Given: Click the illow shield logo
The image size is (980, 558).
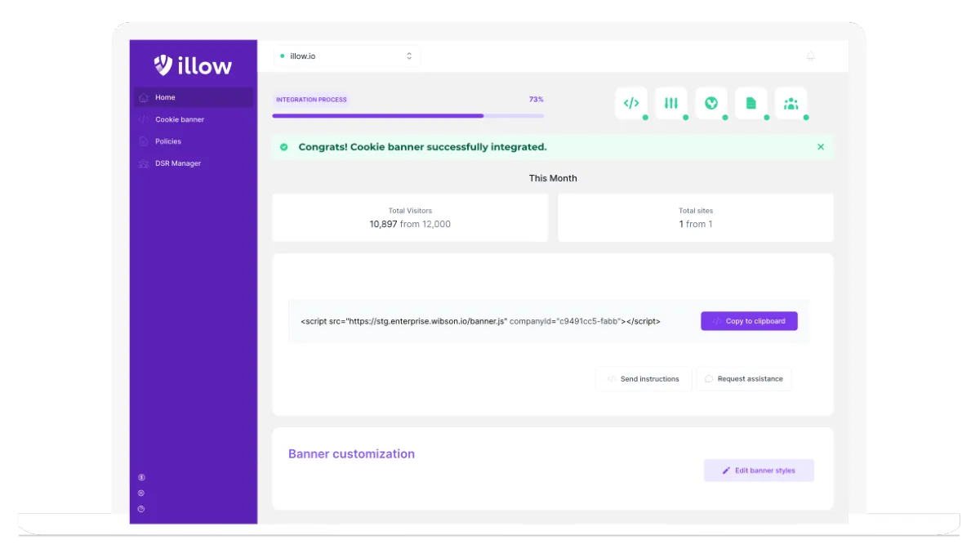Looking at the screenshot, I should click(x=163, y=65).
